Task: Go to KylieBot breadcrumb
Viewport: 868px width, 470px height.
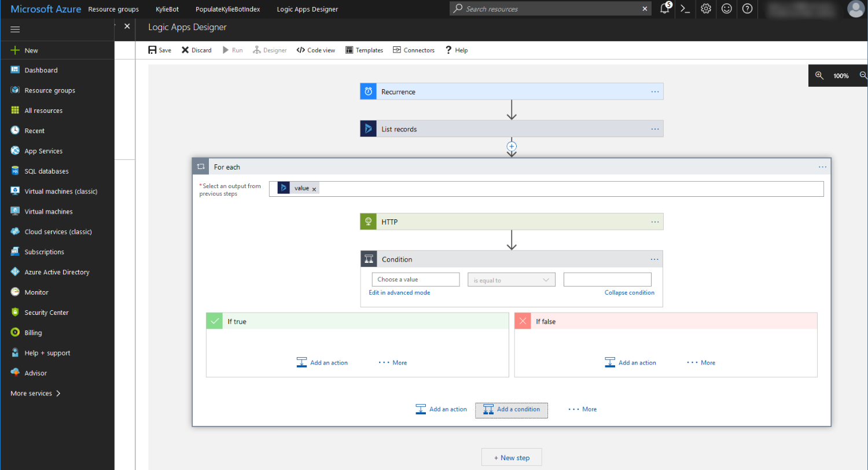Action: coord(167,9)
